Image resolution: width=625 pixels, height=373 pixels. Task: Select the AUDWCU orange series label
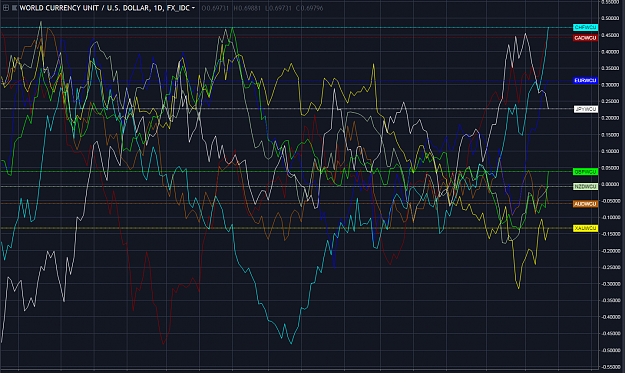pyautogui.click(x=585, y=204)
